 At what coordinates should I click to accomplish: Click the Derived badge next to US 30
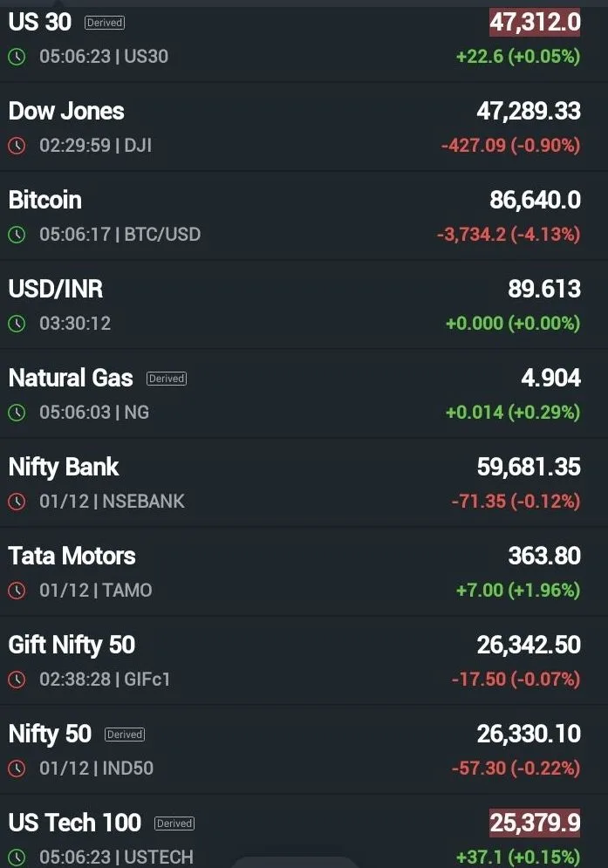click(104, 23)
